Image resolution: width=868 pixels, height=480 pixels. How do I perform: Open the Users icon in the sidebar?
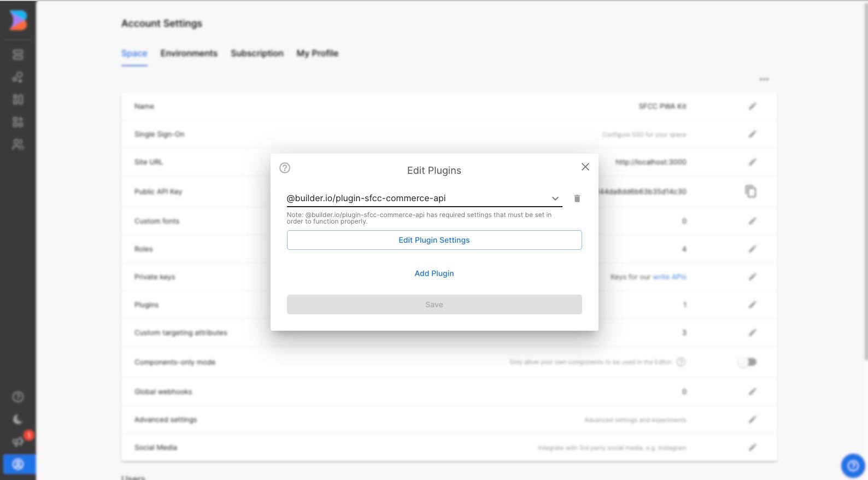pyautogui.click(x=18, y=144)
